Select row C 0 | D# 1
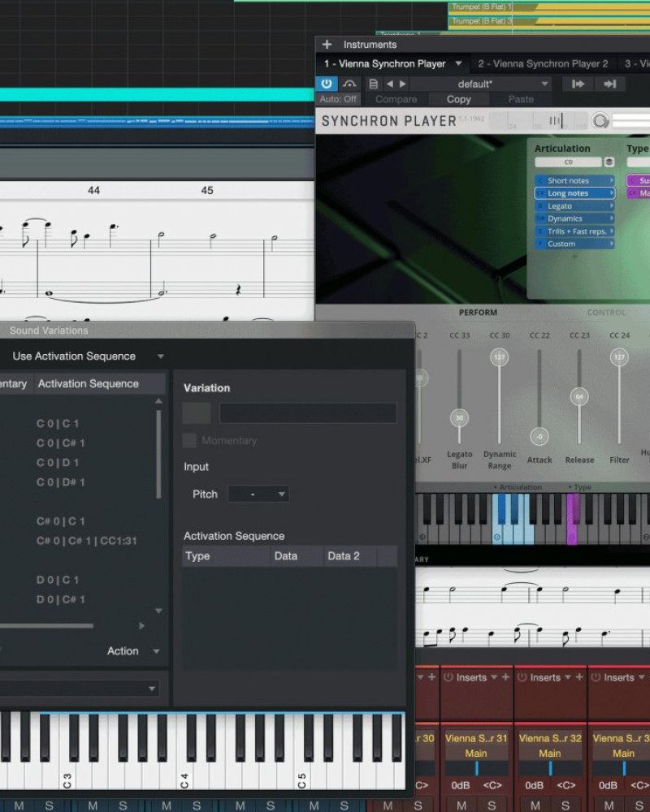Image resolution: width=650 pixels, height=812 pixels. click(x=61, y=482)
